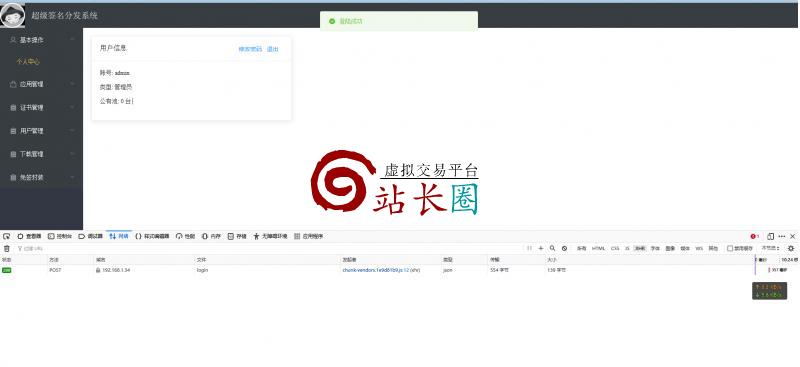The width and height of the screenshot is (800, 367).
Task: Filter network requests by CSS
Action: [x=615, y=249]
